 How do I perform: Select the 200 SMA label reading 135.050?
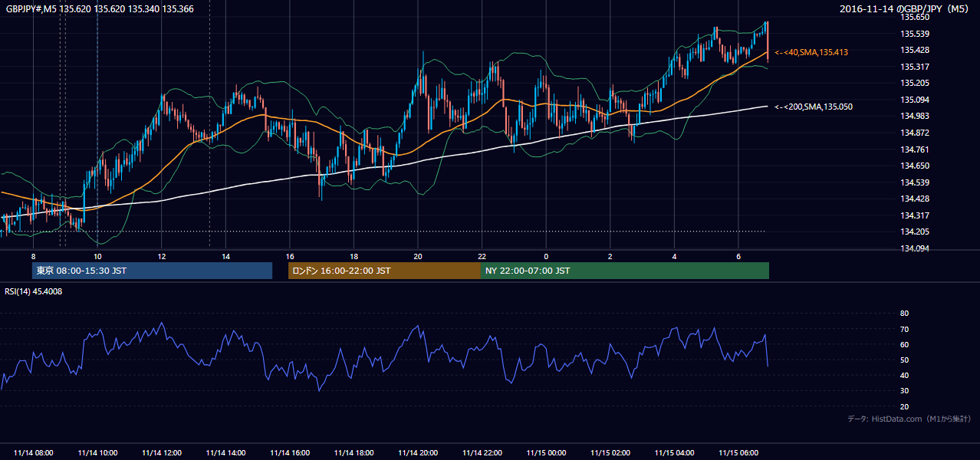point(814,107)
